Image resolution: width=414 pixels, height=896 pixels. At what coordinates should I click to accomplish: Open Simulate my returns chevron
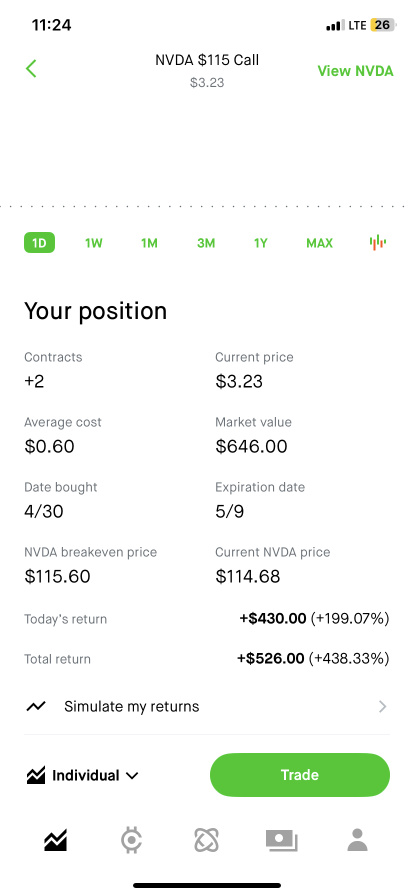[x=383, y=707]
